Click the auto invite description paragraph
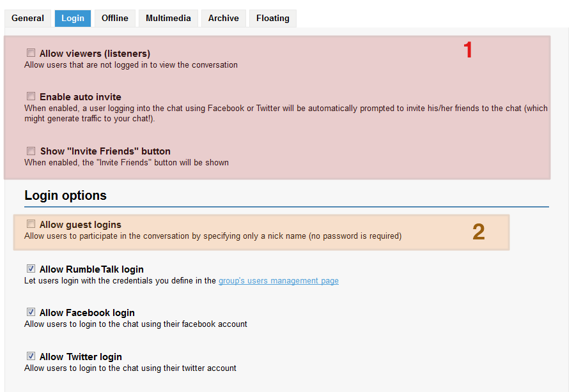This screenshot has width=574, height=392. point(285,113)
